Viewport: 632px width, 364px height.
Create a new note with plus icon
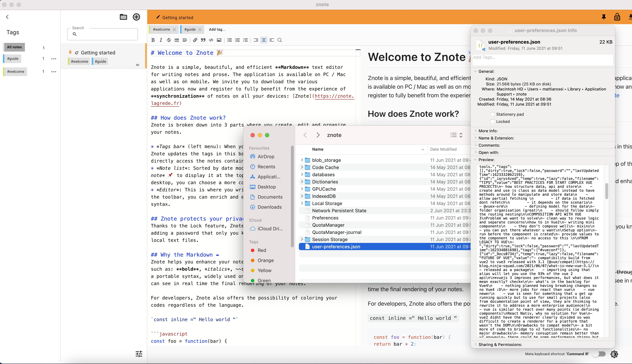pyautogui.click(x=136, y=17)
